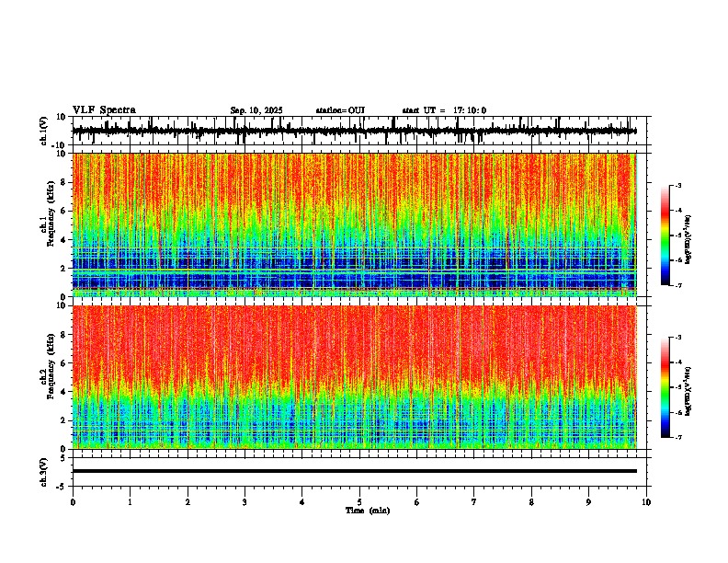728x563 pixels.
Task: Click the ch.1 voltage waveform trace
Action: 354,131
